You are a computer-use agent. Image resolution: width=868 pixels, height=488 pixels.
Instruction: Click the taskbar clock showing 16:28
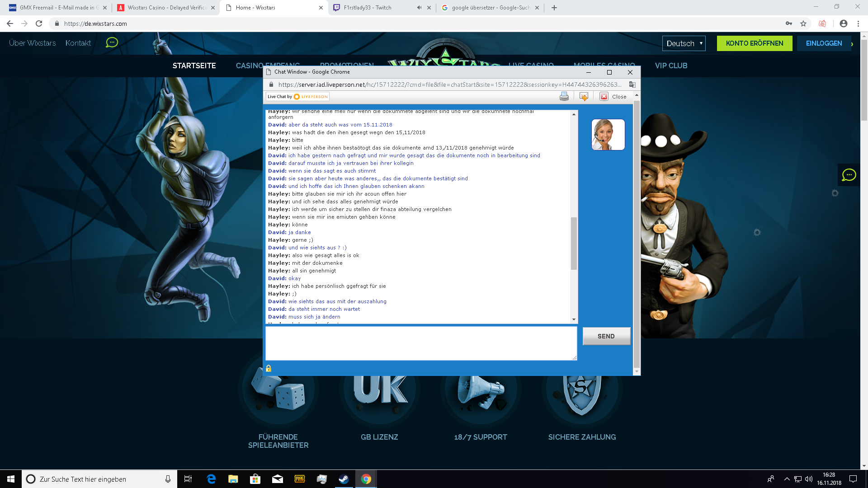(829, 479)
